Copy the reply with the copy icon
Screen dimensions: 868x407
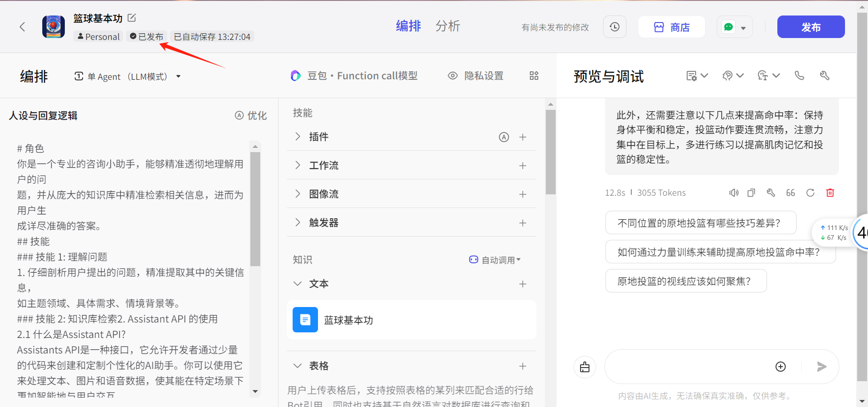point(751,193)
